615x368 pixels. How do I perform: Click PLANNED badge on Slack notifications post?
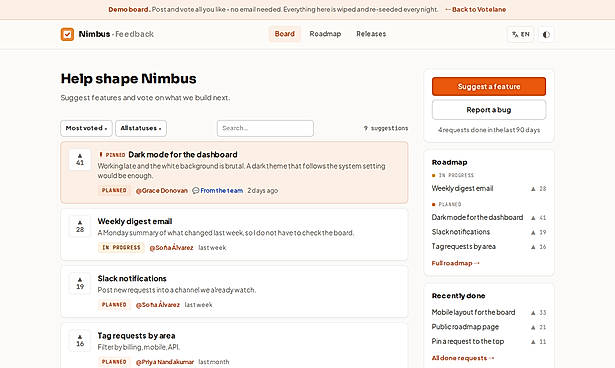114,305
